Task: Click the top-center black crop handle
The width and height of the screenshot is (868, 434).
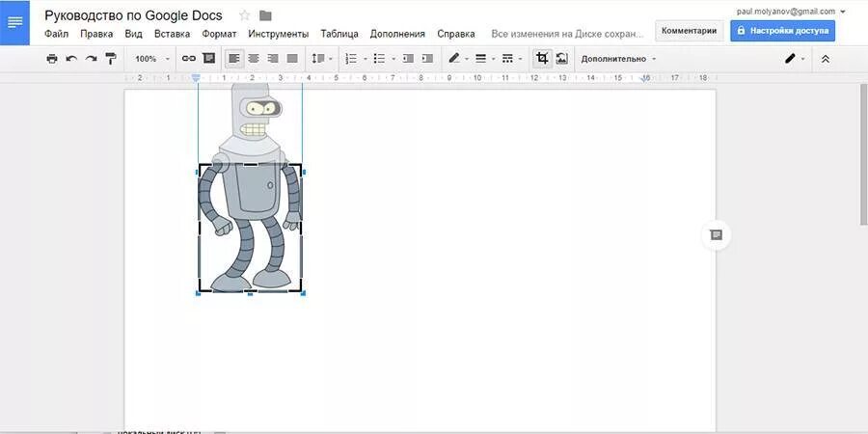Action: pyautogui.click(x=250, y=164)
